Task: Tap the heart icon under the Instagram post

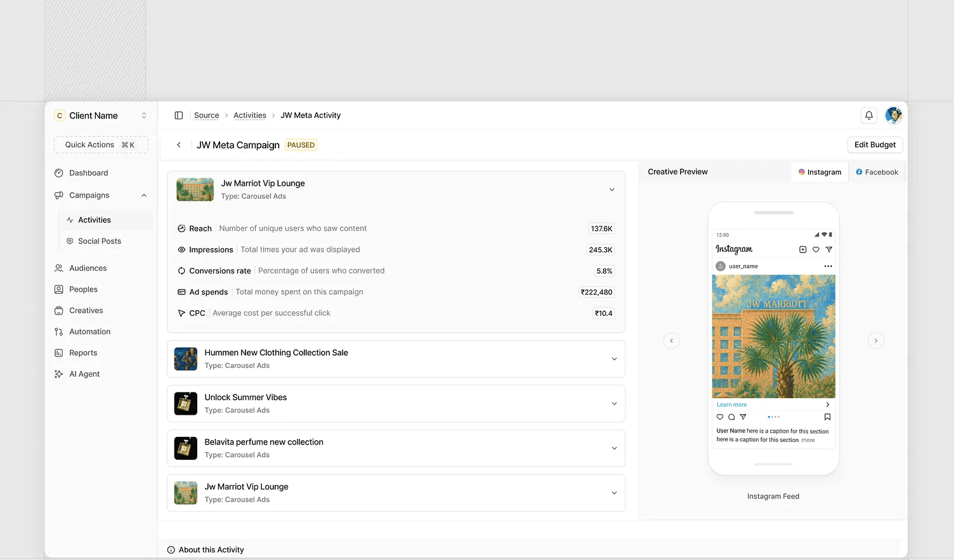Action: [x=720, y=417]
